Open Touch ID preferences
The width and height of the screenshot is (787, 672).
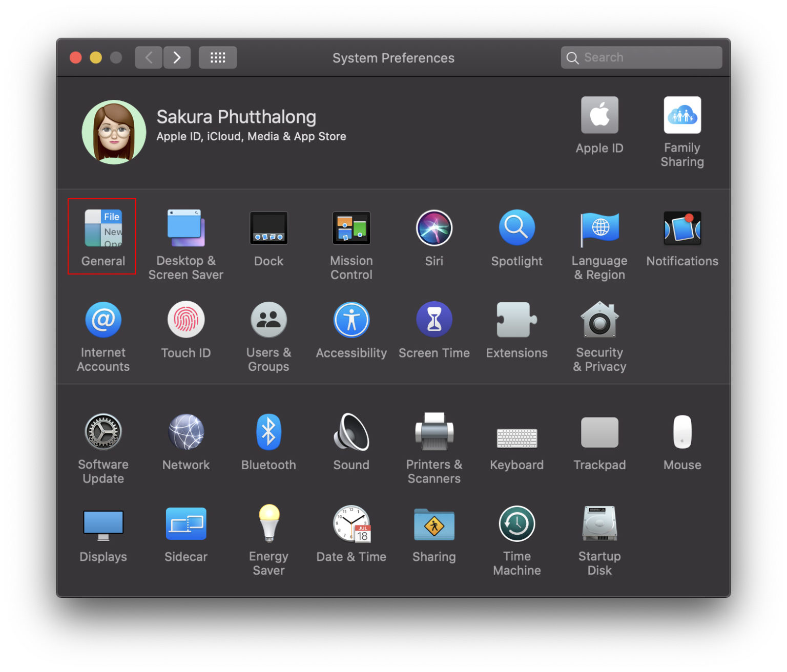(x=185, y=324)
